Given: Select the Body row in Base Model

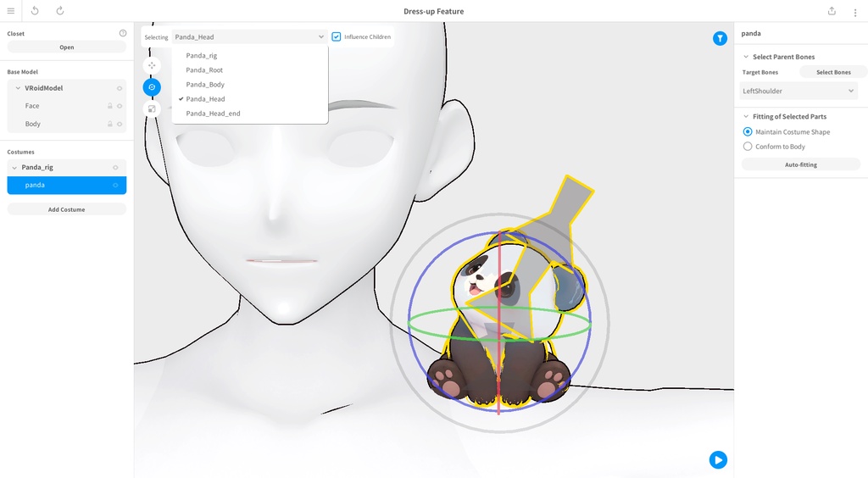Looking at the screenshot, I should click(66, 124).
